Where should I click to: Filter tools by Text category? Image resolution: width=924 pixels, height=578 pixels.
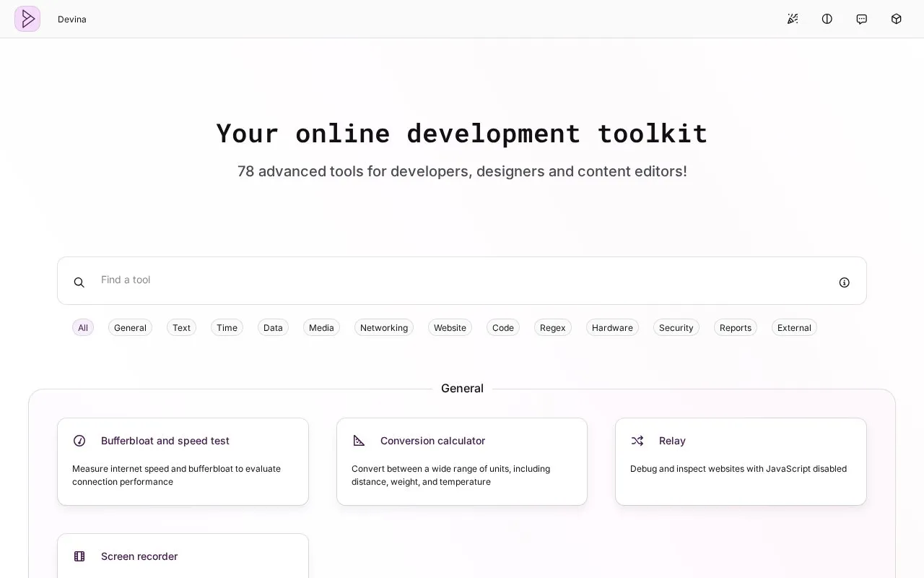click(x=181, y=328)
